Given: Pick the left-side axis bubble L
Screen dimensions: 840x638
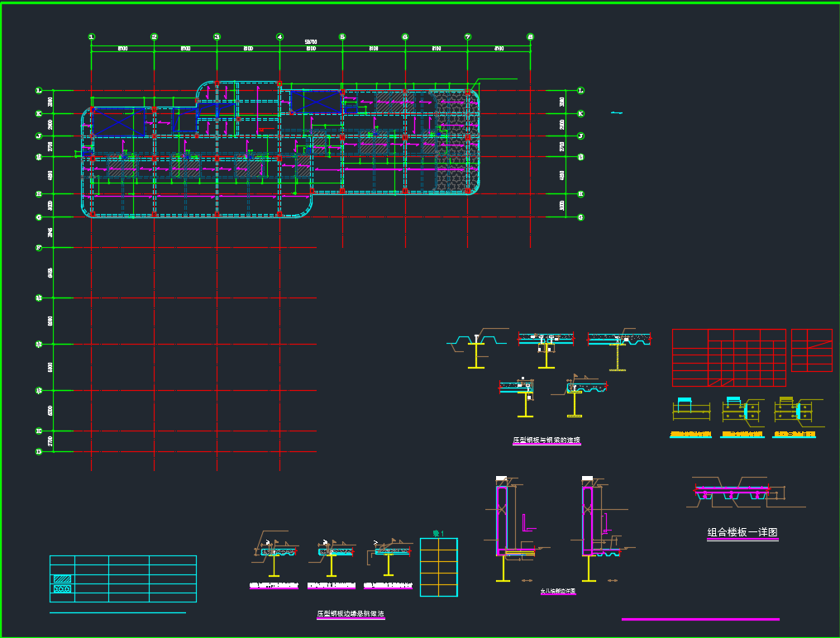Looking at the screenshot, I should click(x=39, y=91).
